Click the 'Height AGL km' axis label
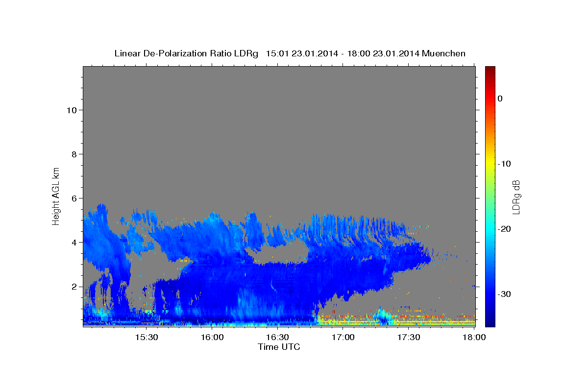 click(56, 196)
